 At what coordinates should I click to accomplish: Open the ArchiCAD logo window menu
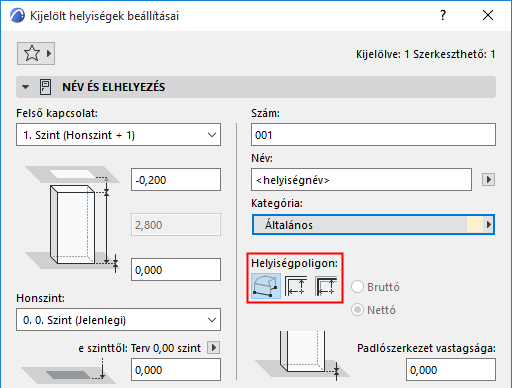tap(17, 16)
